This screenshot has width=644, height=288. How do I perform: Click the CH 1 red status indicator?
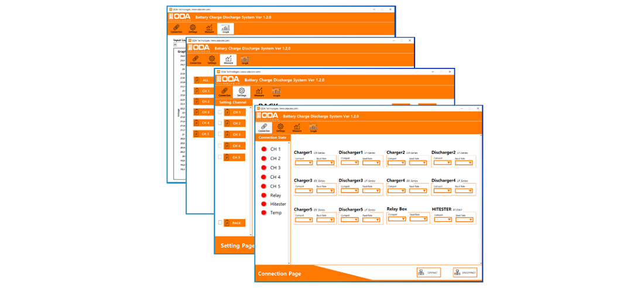264,149
